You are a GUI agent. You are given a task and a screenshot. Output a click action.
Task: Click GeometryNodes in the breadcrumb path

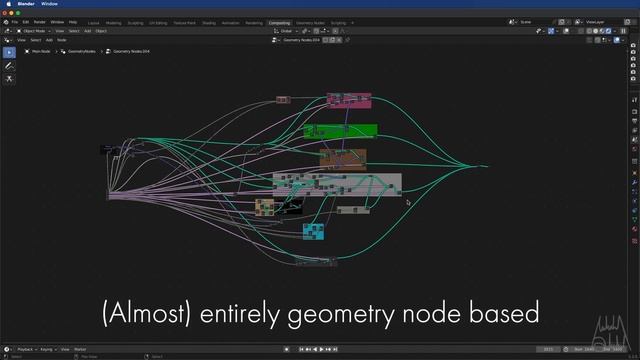tap(82, 51)
